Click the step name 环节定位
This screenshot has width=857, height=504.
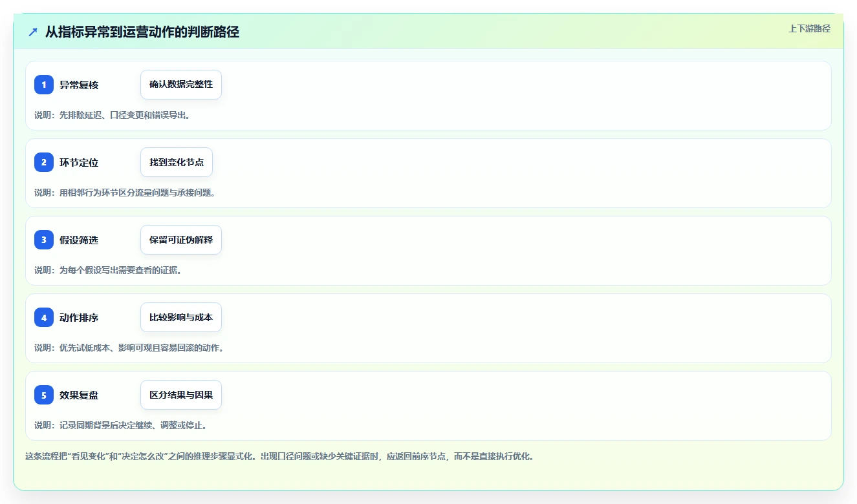click(x=79, y=162)
